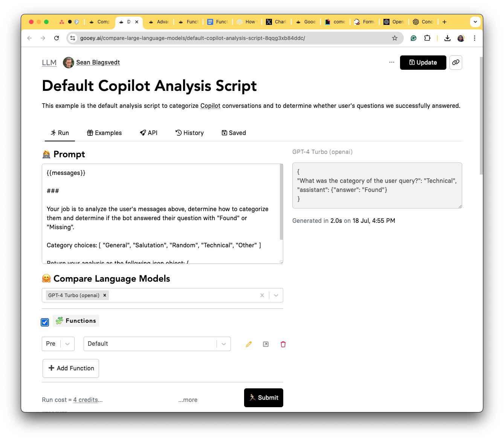The image size is (504, 440).
Task: Click the yellow pencil edit function icon
Action: (249, 344)
